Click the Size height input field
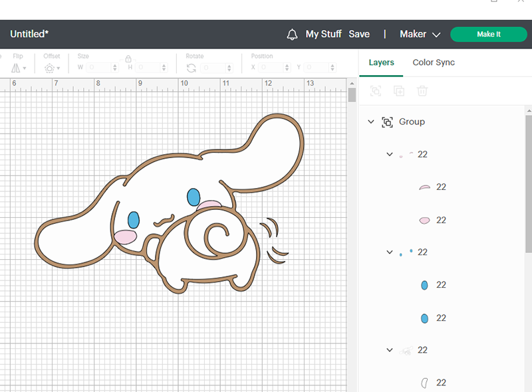532x392 pixels. pyautogui.click(x=148, y=67)
